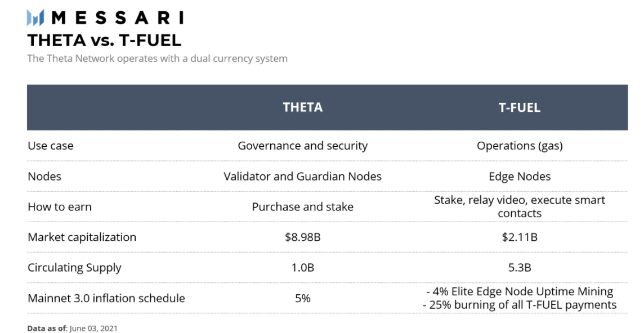Click the MESSARI wordmark text
644x333 pixels.
pyautogui.click(x=117, y=18)
